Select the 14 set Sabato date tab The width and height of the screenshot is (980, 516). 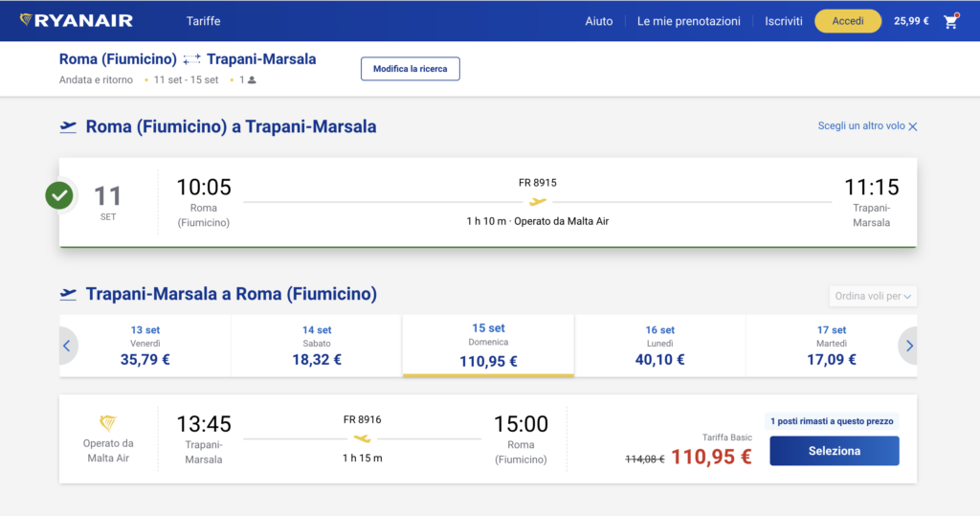pos(317,346)
